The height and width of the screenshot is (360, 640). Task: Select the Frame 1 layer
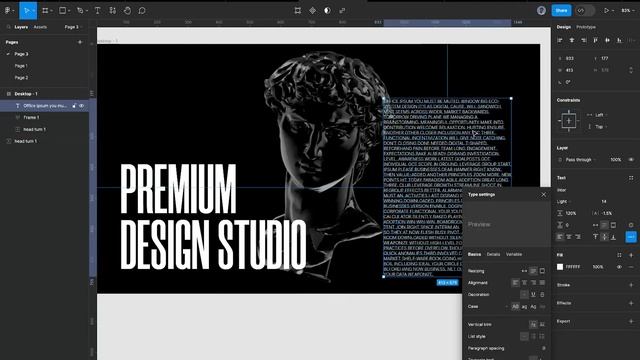click(x=31, y=118)
